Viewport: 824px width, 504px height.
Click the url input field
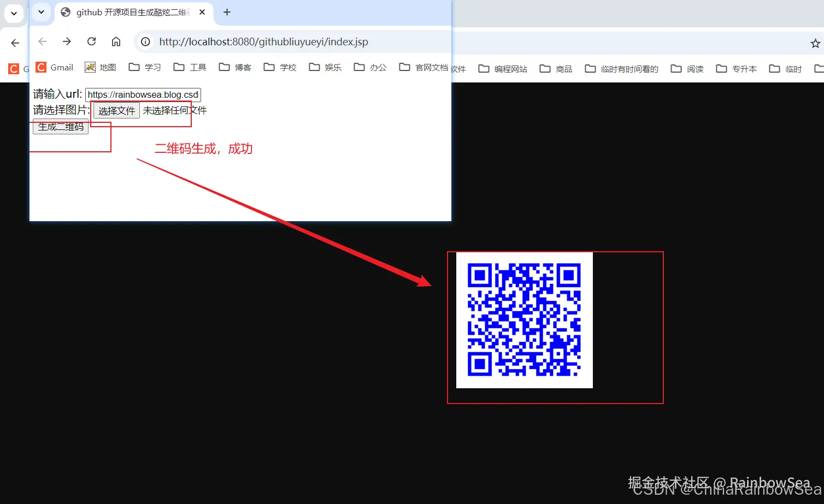coord(143,94)
